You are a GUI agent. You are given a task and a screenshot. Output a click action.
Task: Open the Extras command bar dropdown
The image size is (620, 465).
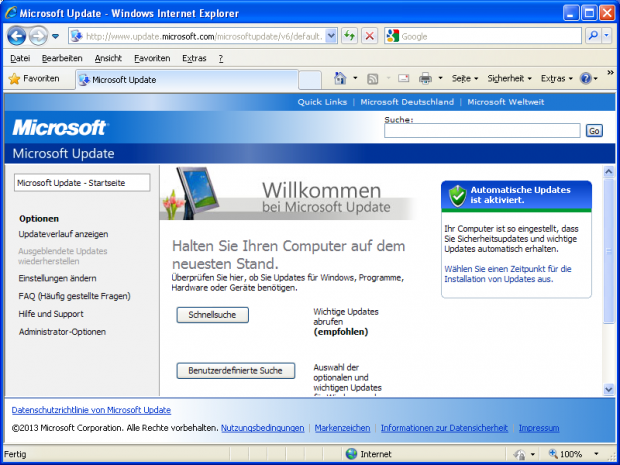(x=557, y=79)
